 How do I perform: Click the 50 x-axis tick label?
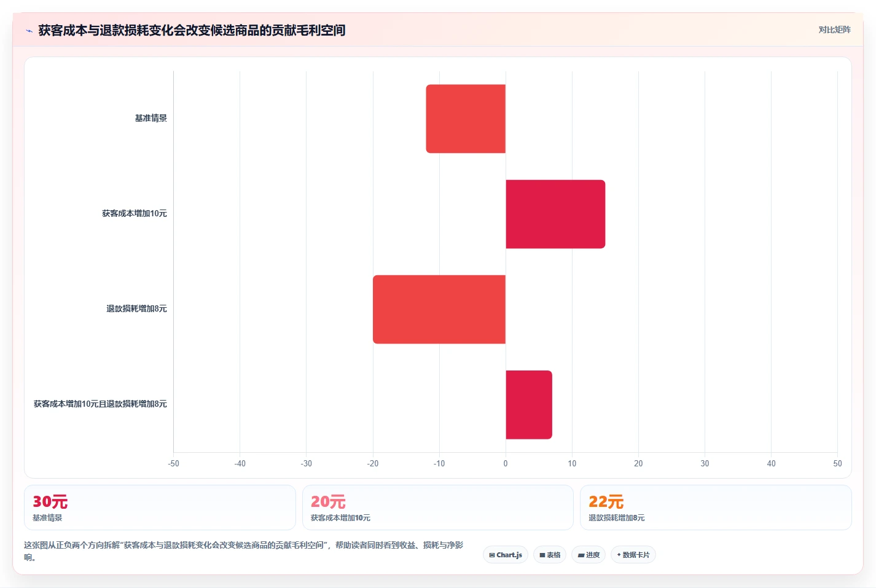(x=837, y=463)
